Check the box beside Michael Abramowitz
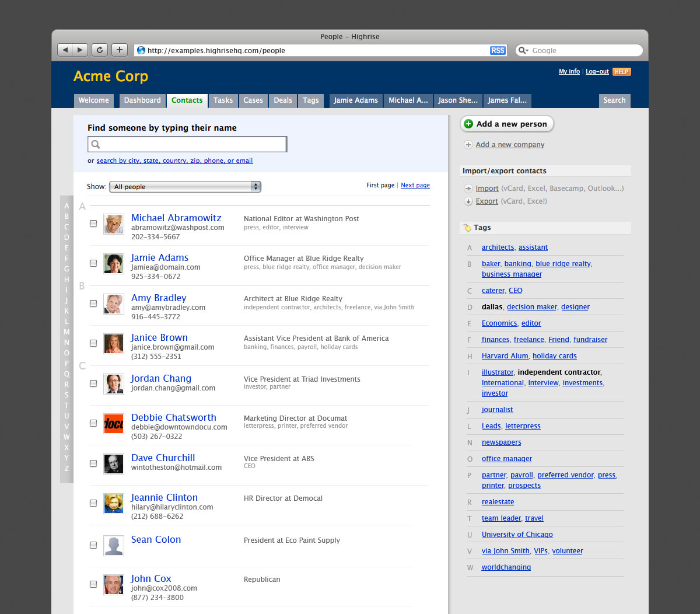The image size is (700, 614). point(93,224)
